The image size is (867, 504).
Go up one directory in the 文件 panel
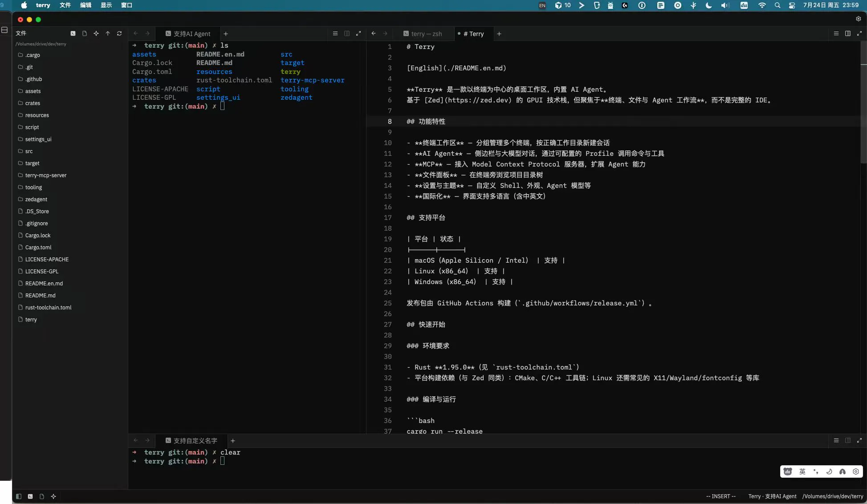point(108,33)
